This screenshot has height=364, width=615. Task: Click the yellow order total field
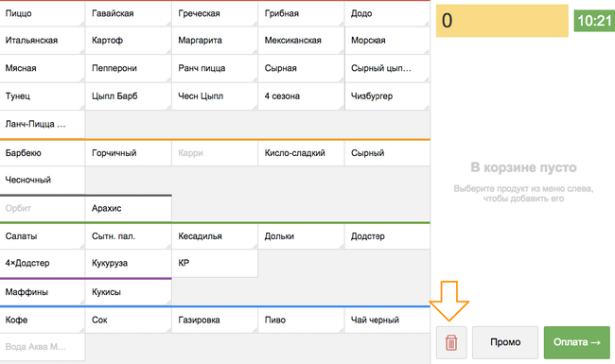(502, 21)
